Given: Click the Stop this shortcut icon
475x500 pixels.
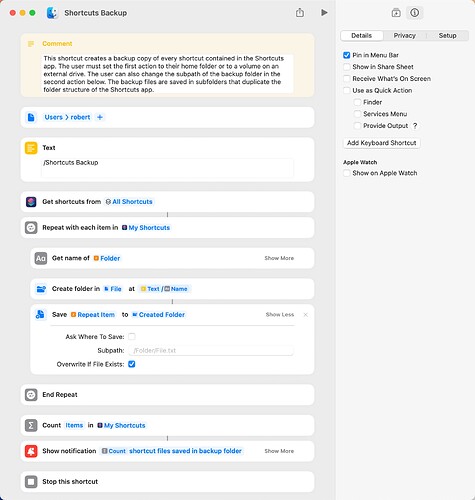Looking at the screenshot, I should 31,482.
